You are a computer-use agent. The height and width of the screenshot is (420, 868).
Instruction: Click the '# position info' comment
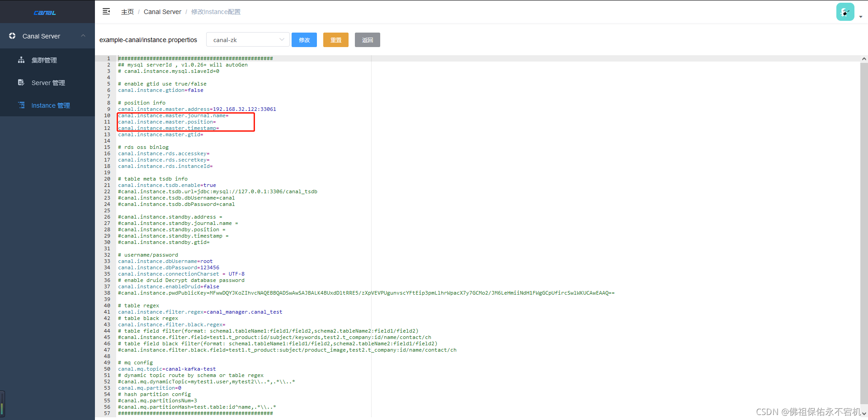pyautogui.click(x=142, y=103)
